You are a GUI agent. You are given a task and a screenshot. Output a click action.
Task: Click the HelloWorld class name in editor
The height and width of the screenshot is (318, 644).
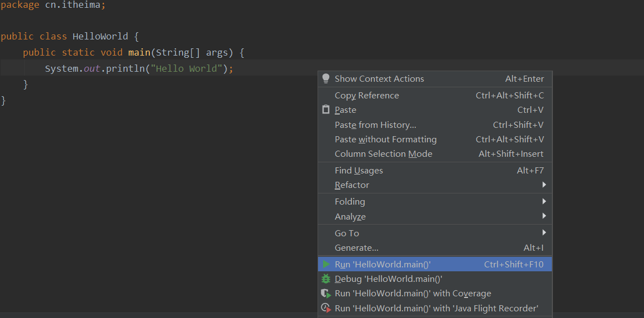[100, 37]
